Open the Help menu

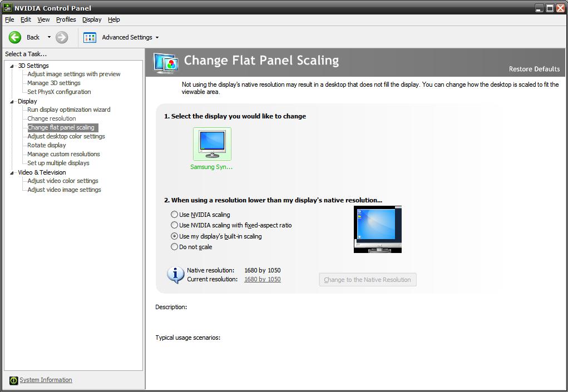tap(113, 19)
